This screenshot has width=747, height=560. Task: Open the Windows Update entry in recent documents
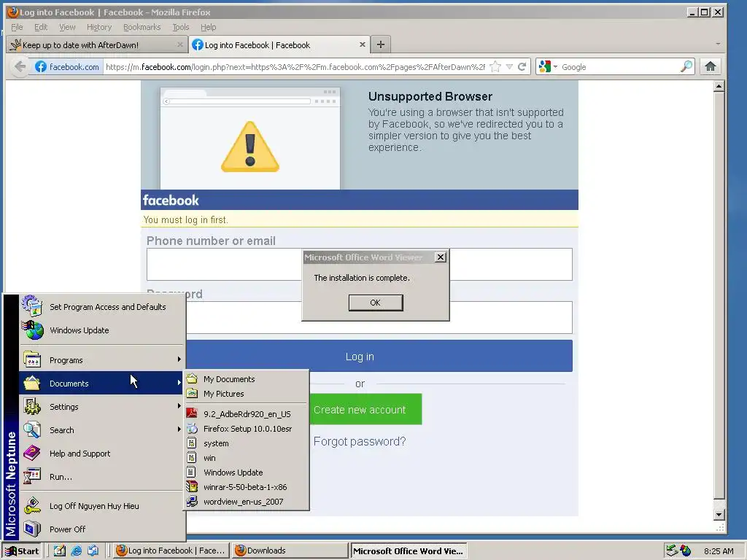(x=247, y=472)
